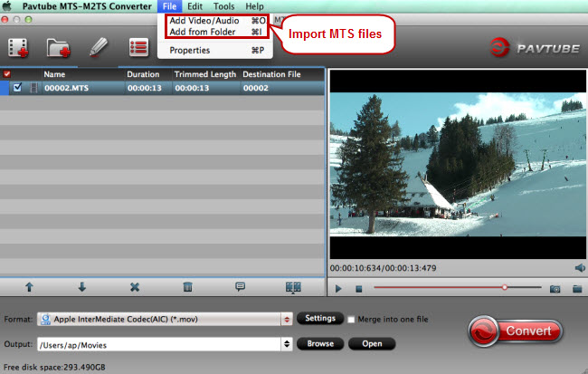Click the video preview image

[x=458, y=165]
